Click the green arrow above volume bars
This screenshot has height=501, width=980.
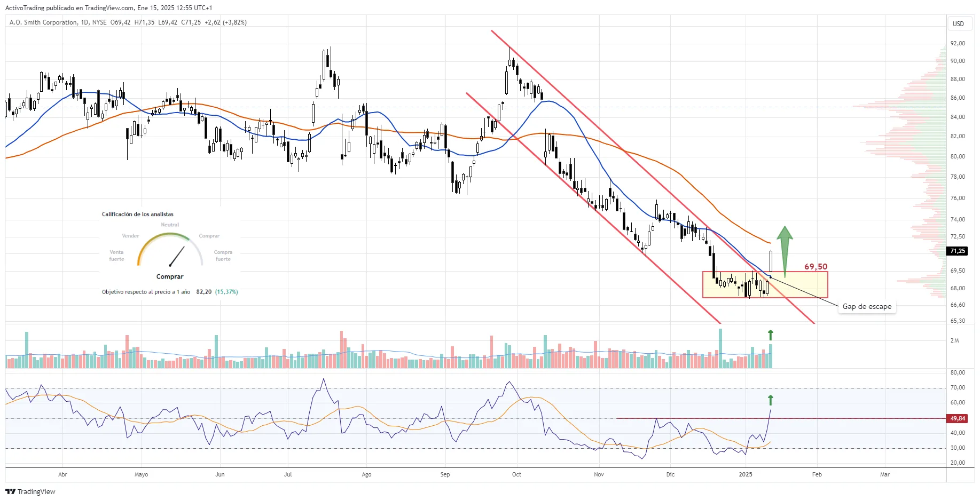[770, 335]
